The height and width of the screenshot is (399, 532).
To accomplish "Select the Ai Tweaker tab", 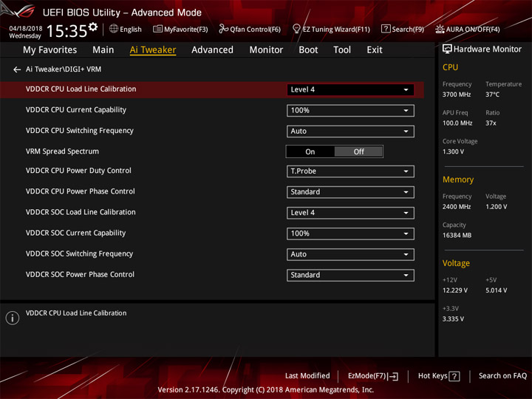I will pyautogui.click(x=153, y=50).
